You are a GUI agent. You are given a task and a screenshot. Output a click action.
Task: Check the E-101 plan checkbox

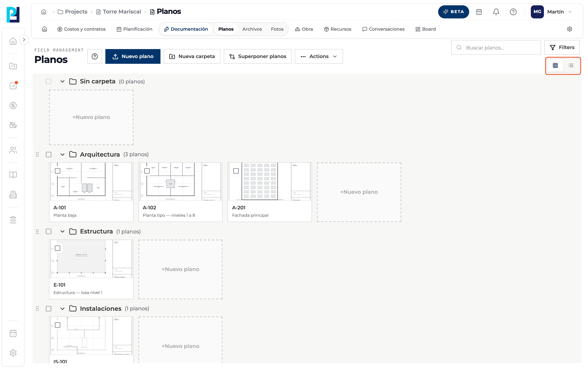pyautogui.click(x=58, y=248)
